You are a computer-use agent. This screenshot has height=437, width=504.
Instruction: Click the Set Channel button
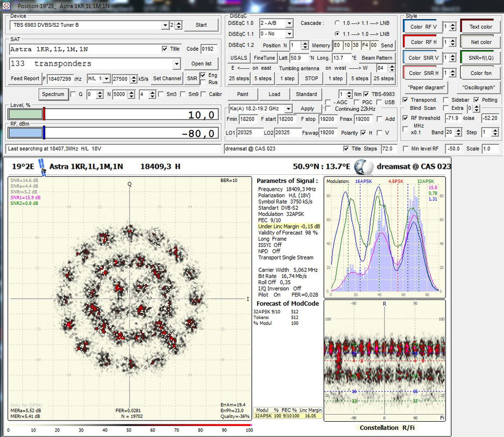(167, 79)
